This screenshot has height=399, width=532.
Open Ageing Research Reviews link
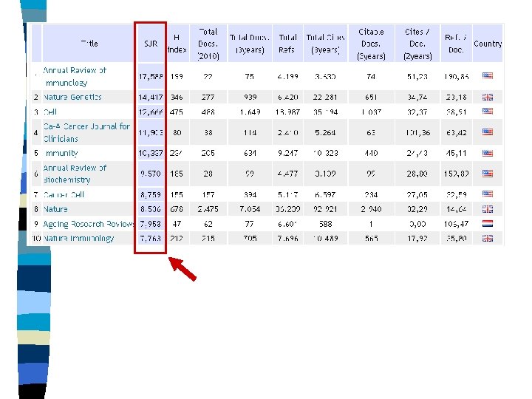(x=89, y=224)
